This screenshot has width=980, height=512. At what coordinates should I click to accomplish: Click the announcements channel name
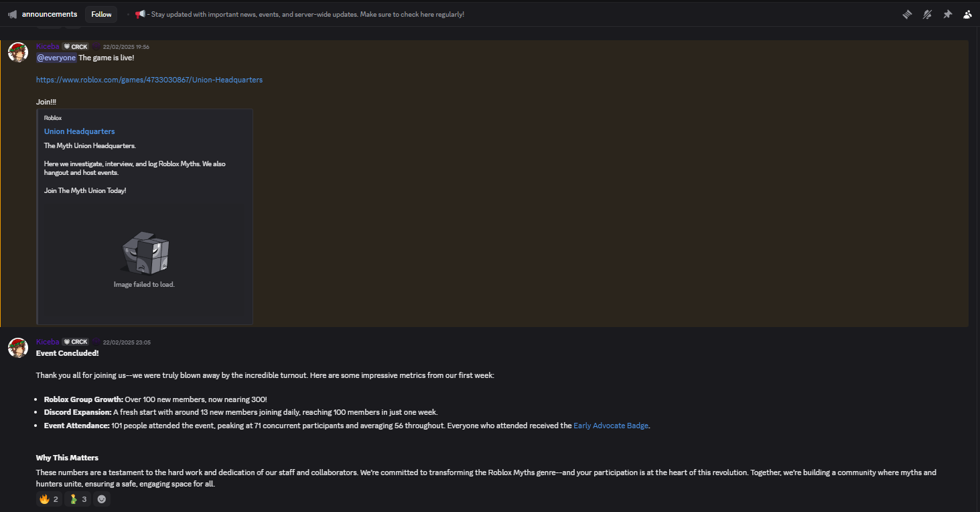pos(50,14)
